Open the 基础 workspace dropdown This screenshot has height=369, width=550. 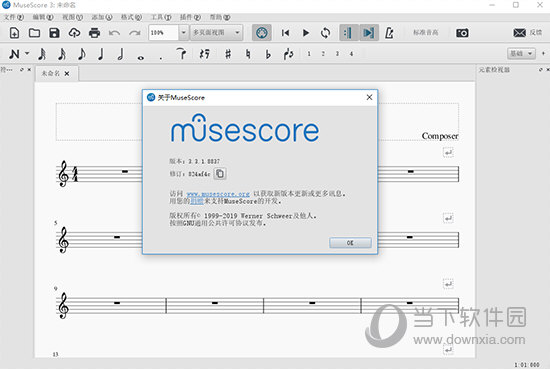click(x=521, y=54)
